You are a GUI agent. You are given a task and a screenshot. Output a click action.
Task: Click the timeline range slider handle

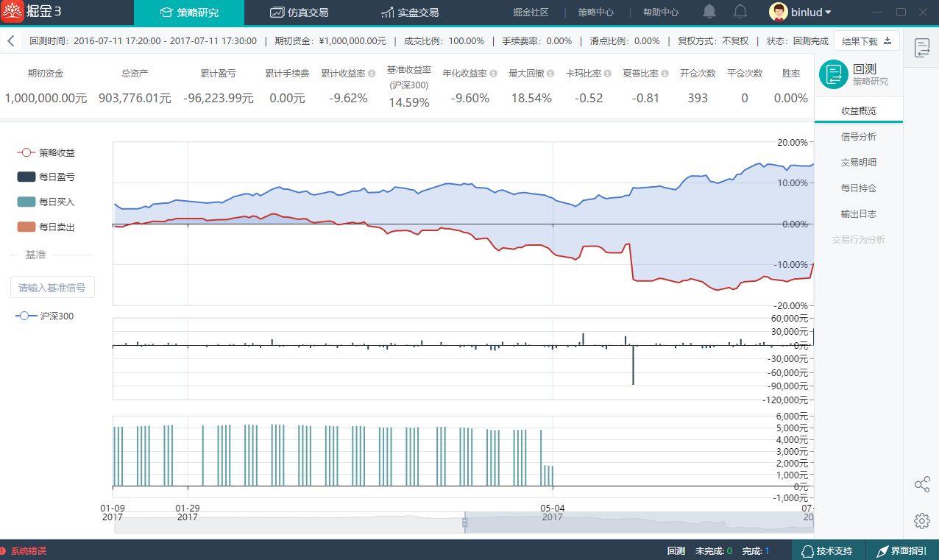pyautogui.click(x=464, y=522)
